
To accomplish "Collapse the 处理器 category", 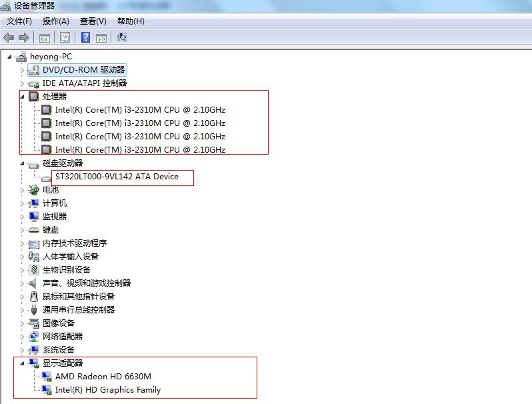I will point(23,97).
